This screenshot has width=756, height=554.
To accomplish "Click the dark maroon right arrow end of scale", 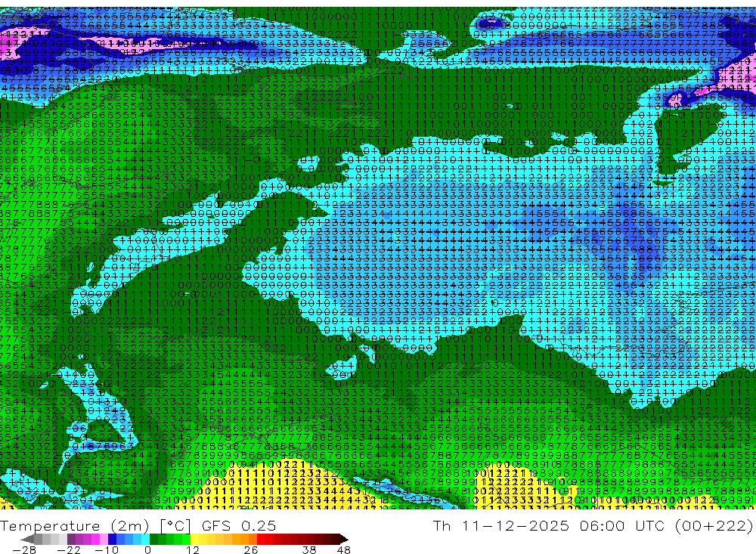I will 344,539.
